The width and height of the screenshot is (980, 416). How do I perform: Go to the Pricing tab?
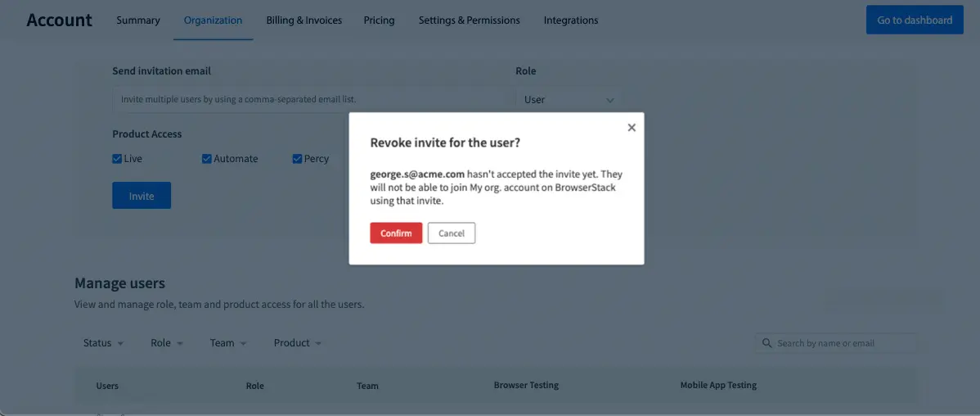point(379,20)
